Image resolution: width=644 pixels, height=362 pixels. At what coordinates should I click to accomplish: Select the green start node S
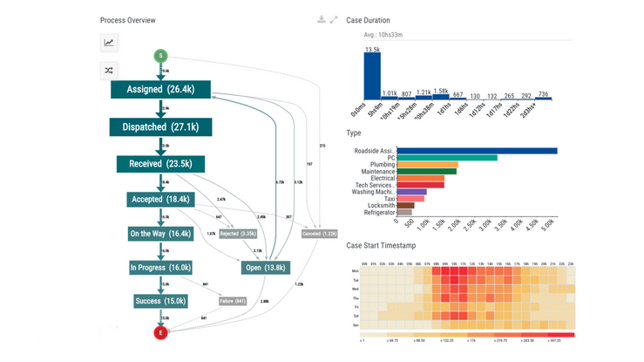pyautogui.click(x=160, y=56)
